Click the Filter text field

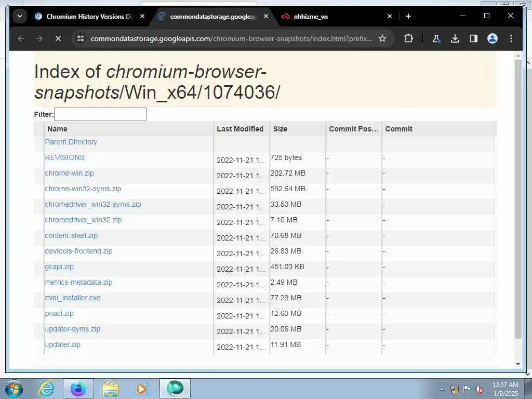(100, 114)
